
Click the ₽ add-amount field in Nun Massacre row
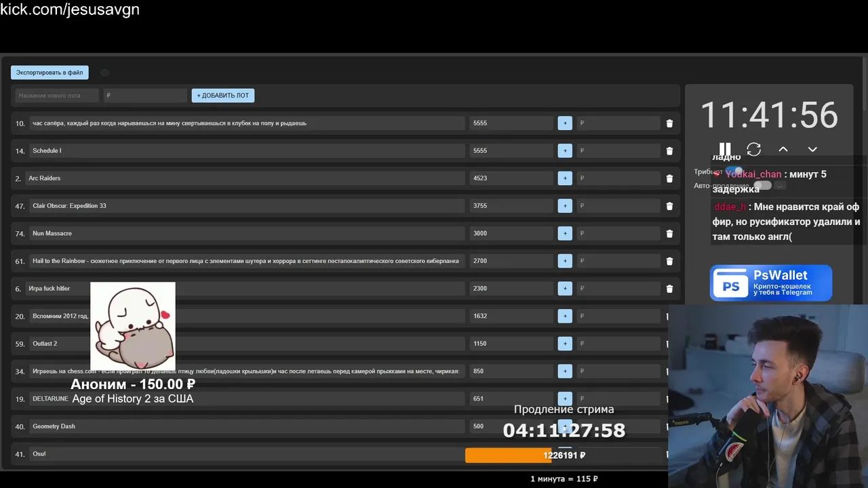(618, 233)
